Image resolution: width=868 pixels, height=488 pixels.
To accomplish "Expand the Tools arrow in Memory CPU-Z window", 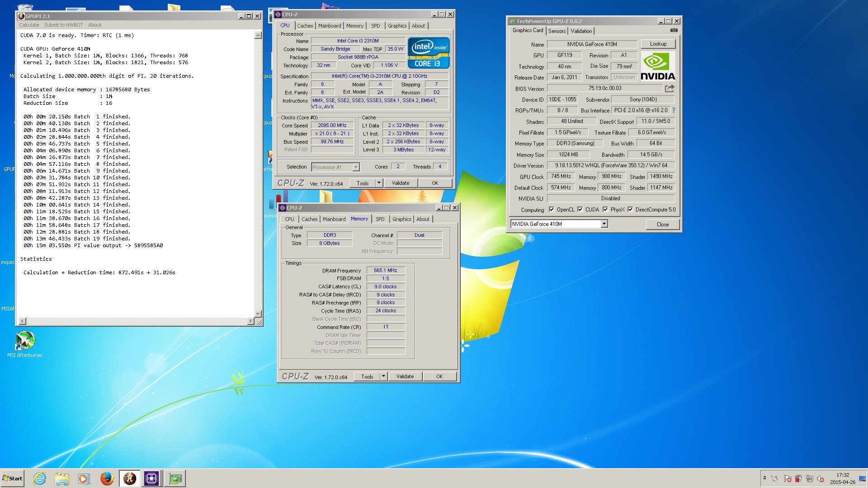I will (383, 376).
